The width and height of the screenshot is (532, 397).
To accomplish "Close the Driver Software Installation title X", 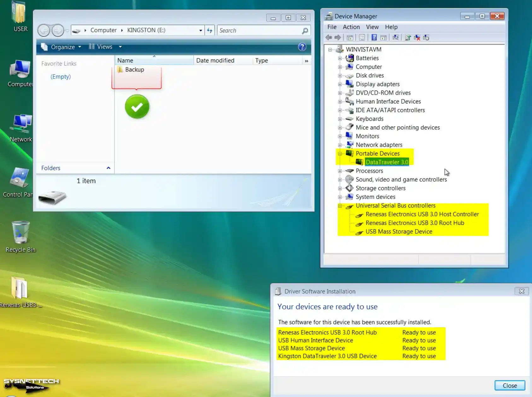I will pos(522,291).
